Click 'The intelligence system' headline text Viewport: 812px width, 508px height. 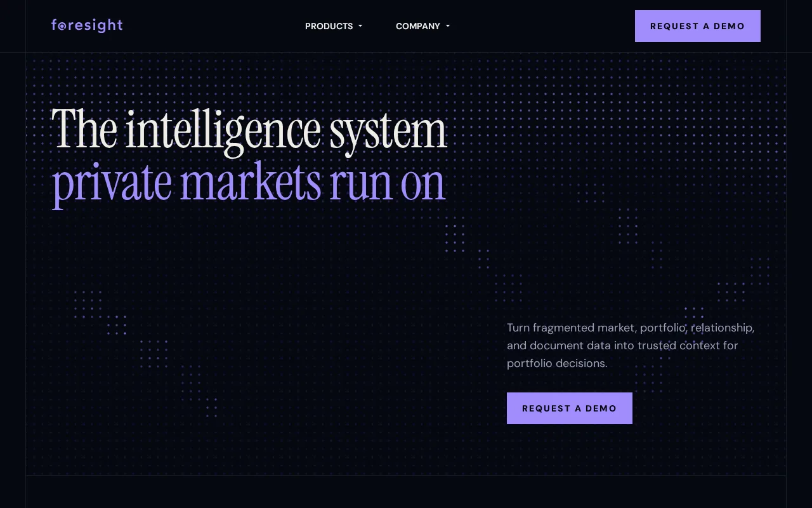[249, 131]
